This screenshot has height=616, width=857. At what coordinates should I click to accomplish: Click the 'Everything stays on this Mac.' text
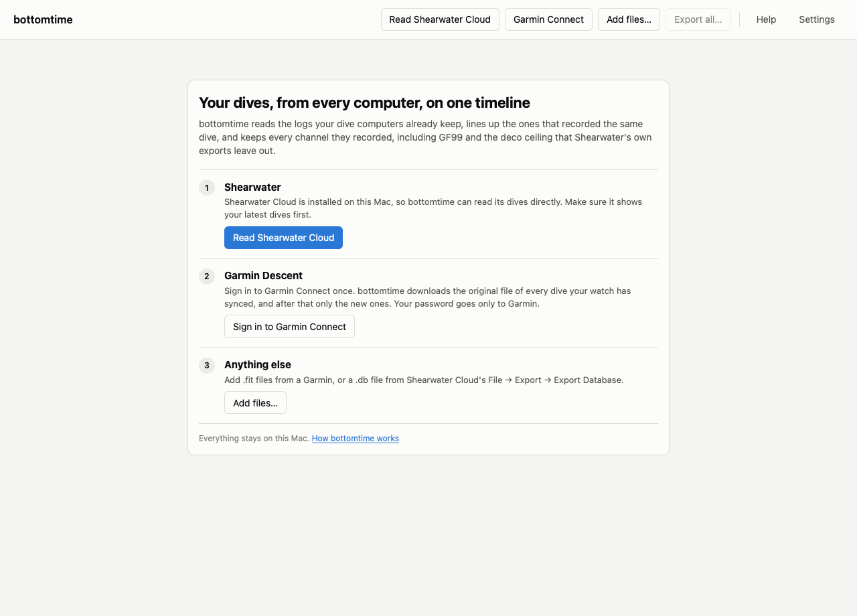pyautogui.click(x=254, y=439)
